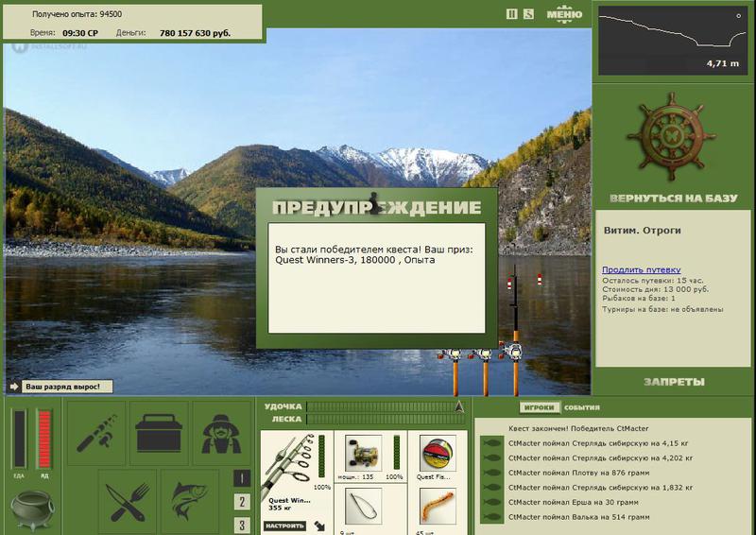
Task: Click the cooking pot icon
Action: 33,509
